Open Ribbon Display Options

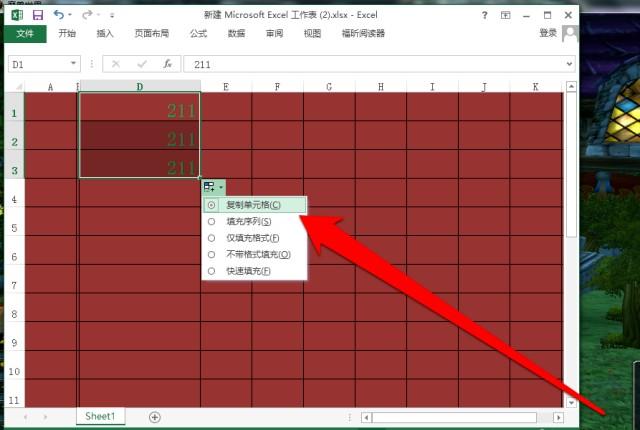pyautogui.click(x=505, y=15)
